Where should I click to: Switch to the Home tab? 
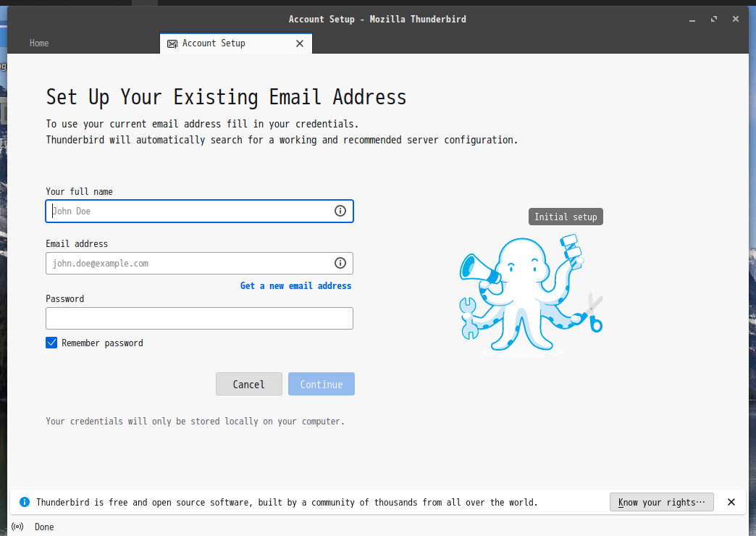[x=39, y=43]
